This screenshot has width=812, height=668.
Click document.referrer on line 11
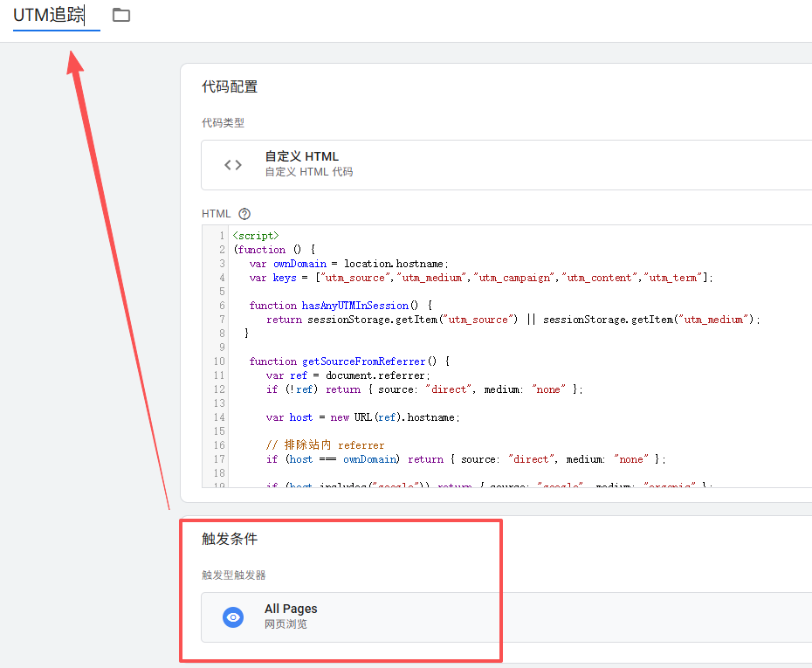tap(375, 375)
